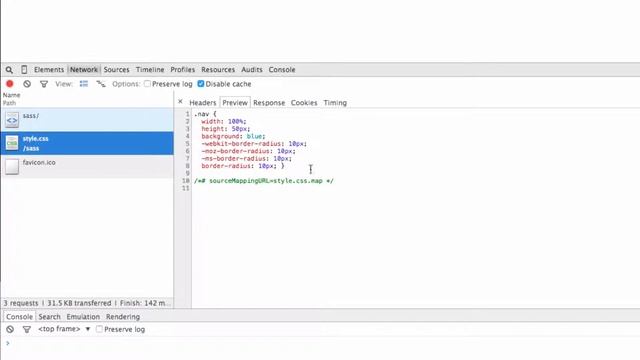The width and height of the screenshot is (640, 360).
Task: Open the Sources panel tab
Action: click(x=116, y=70)
